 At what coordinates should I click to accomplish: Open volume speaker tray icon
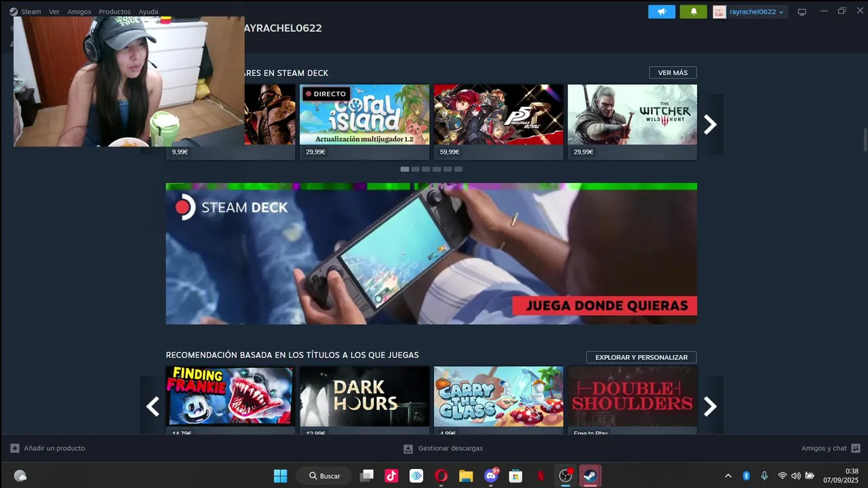point(795,476)
